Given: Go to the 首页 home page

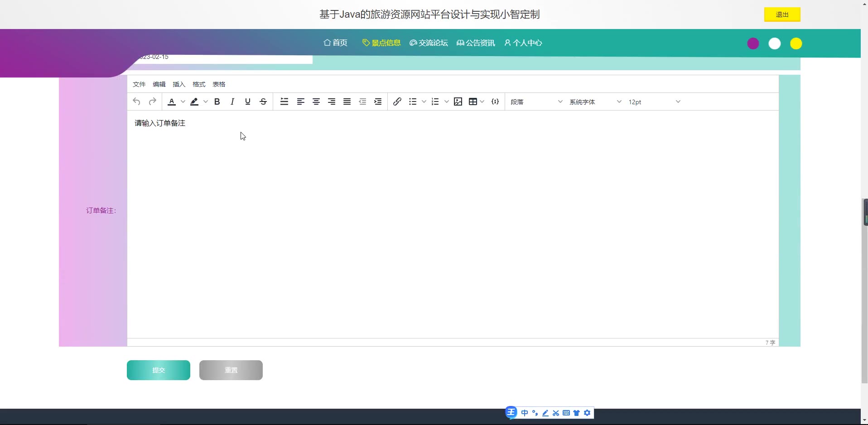Looking at the screenshot, I should 336,43.
